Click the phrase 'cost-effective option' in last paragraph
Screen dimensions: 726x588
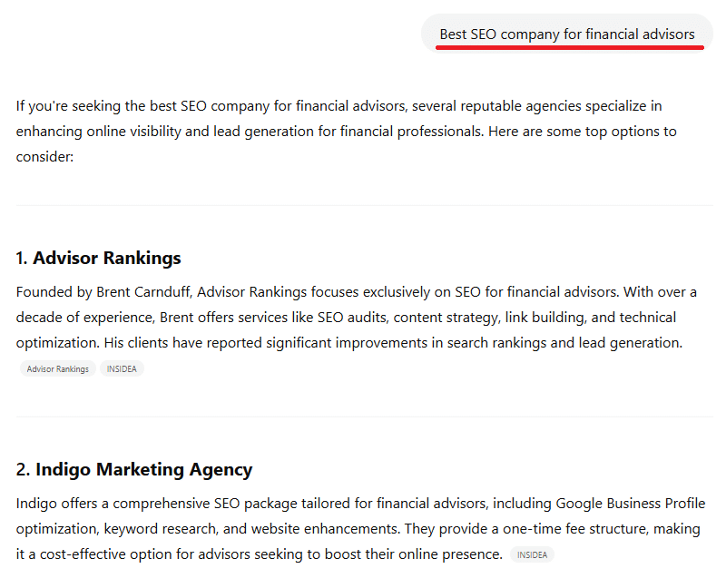(113, 554)
